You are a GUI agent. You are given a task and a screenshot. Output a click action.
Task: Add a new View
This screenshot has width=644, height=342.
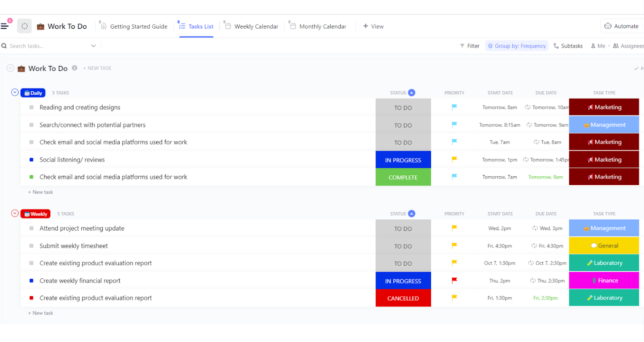pos(374,26)
